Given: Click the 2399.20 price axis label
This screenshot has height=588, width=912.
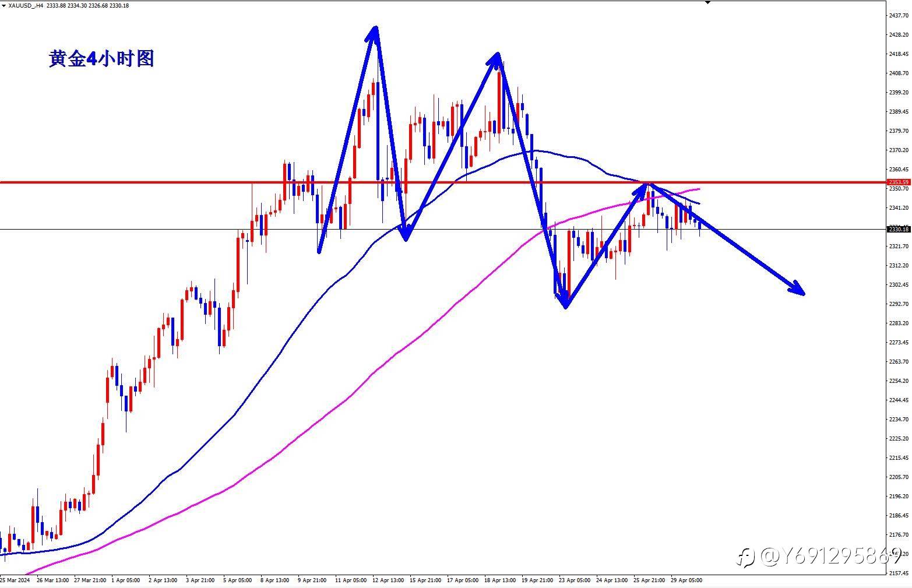Looking at the screenshot, I should pyautogui.click(x=899, y=93).
